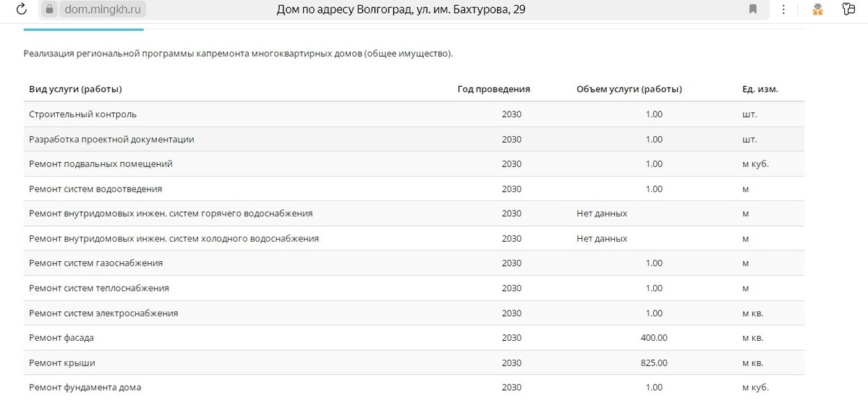Open the browser menu via three dots
This screenshot has width=868, height=419.
coord(783,9)
